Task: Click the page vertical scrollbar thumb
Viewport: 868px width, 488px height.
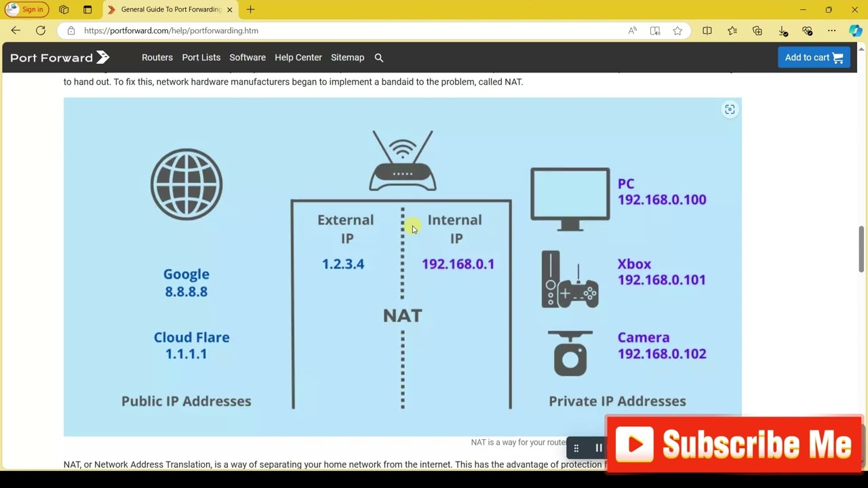Action: coord(863,249)
